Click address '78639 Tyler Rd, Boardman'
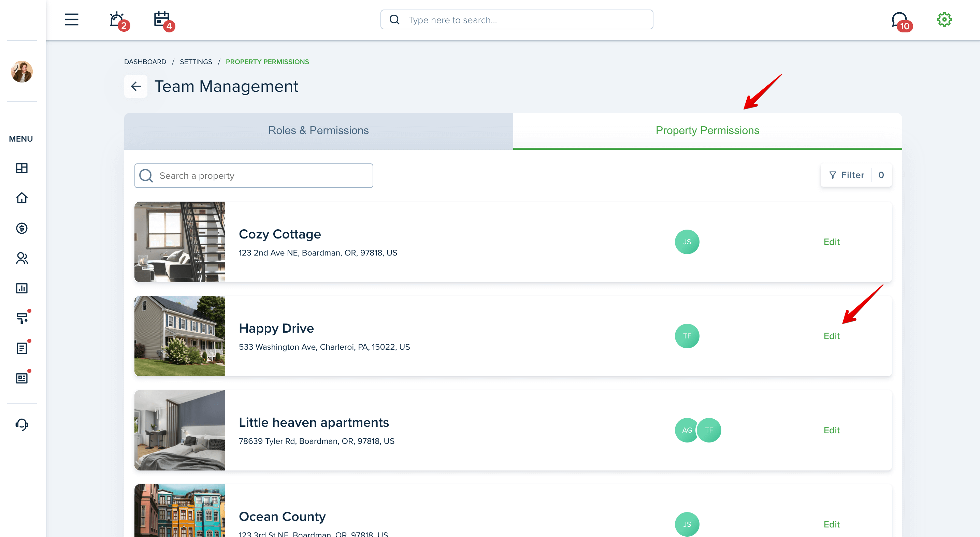Viewport: 980px width, 537px height. 317,441
